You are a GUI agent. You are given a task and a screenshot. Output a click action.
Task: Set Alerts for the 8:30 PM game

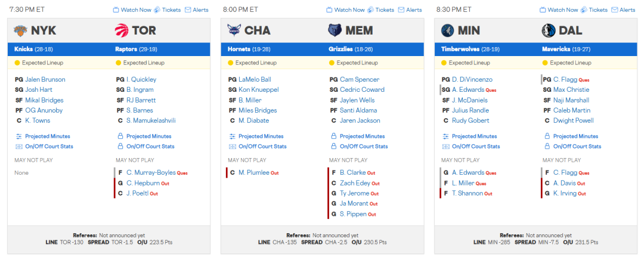[623, 10]
